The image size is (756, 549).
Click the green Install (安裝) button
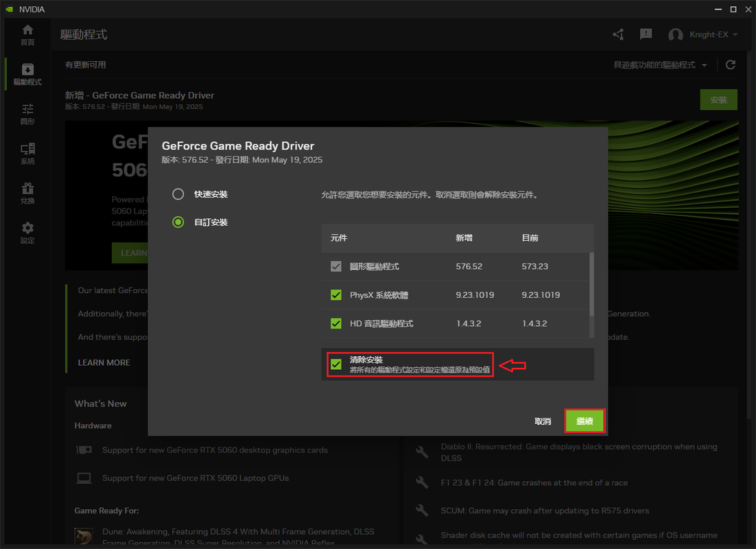(x=718, y=100)
